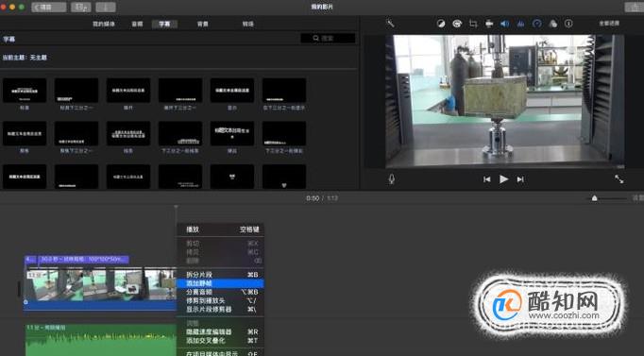Skip to the next clip in the viewer
The image size is (644, 356).
coord(520,179)
